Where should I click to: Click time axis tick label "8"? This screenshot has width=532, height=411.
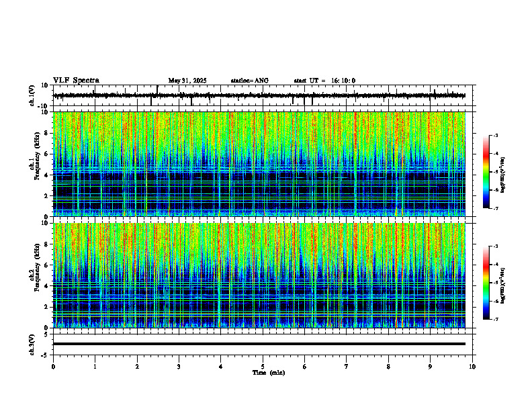[x=388, y=367]
